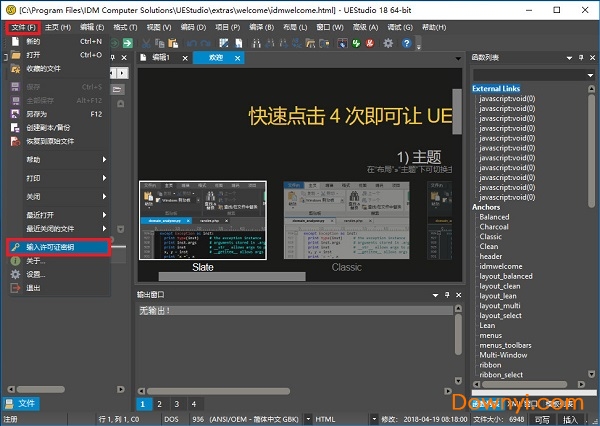Toggle pin on the left file panel
This screenshot has width=600, height=426.
[x=113, y=57]
